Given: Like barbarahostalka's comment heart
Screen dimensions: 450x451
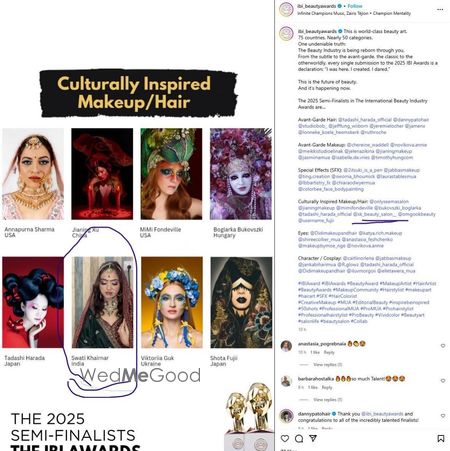Looking at the screenshot, I should pyautogui.click(x=443, y=381).
